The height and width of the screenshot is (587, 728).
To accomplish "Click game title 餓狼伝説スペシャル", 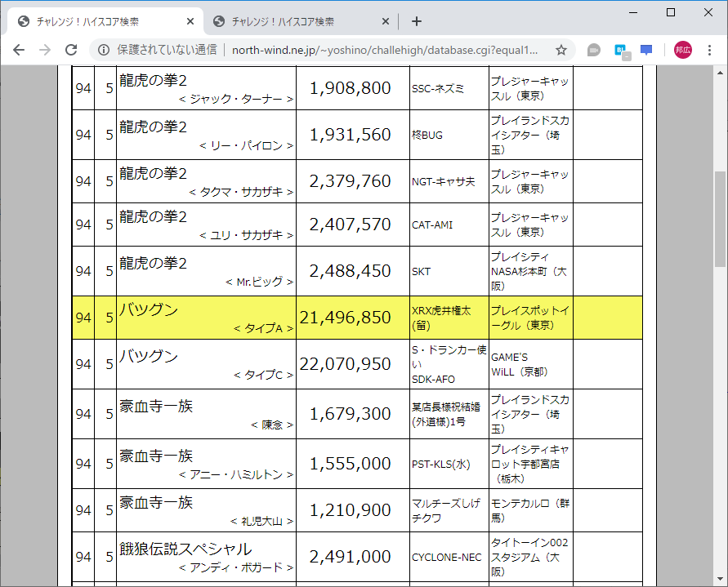I will coord(185,549).
